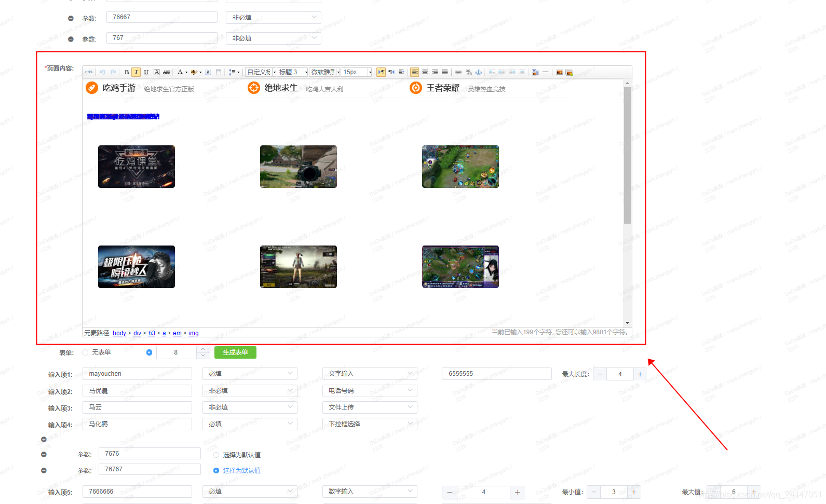Open the line spacing dropdown
This screenshot has width=826, height=504.
point(234,72)
